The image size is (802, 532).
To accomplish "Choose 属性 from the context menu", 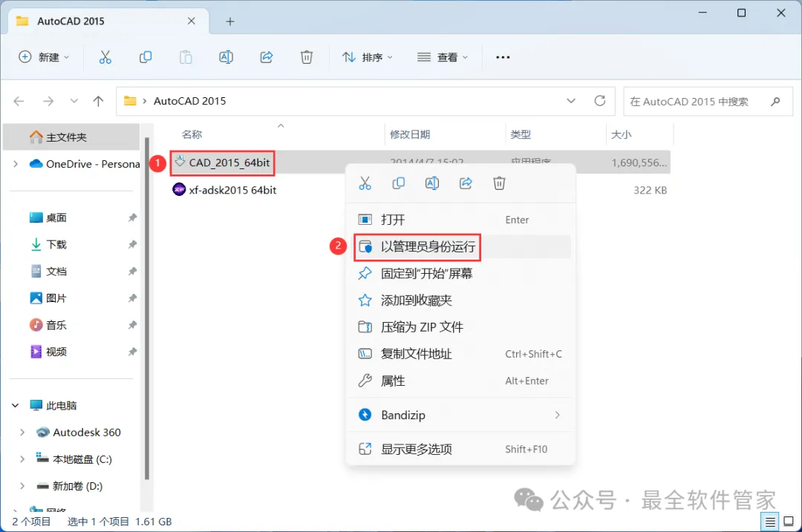I will point(460,381).
